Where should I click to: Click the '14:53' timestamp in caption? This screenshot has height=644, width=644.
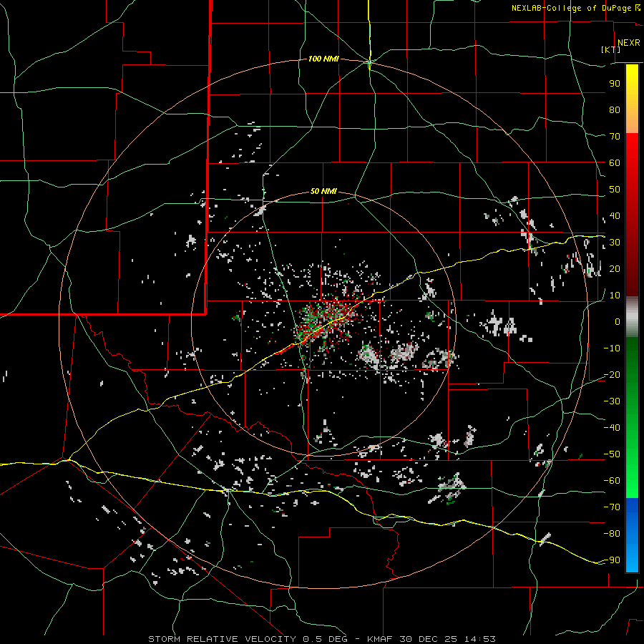(x=480, y=639)
